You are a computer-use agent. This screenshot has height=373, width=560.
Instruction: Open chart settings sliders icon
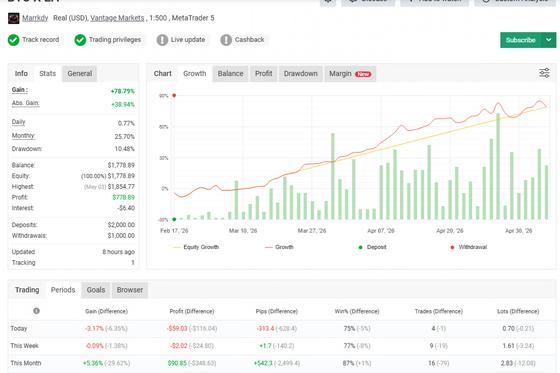[544, 73]
